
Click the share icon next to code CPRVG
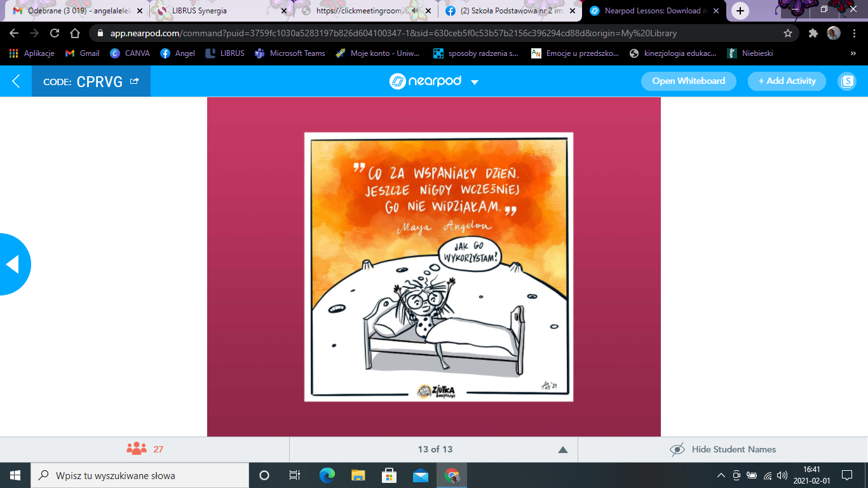pyautogui.click(x=134, y=81)
